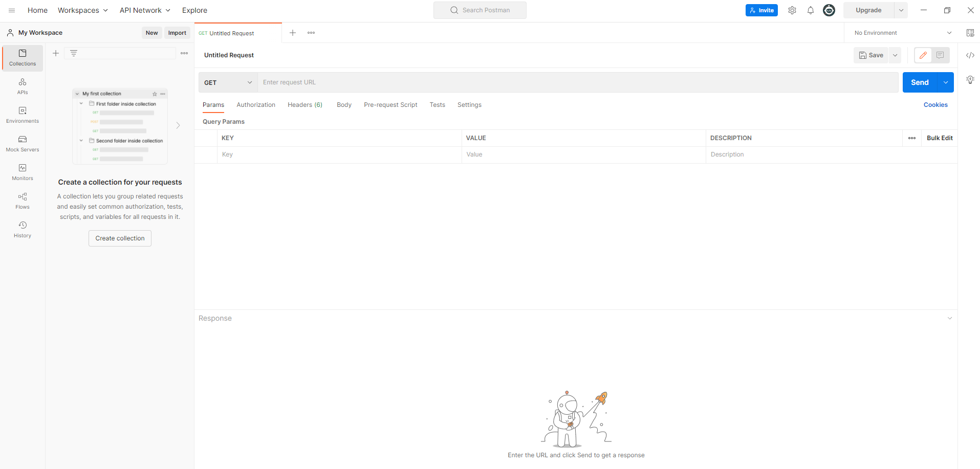Click the Untitled Request title text
This screenshot has height=469, width=980.
pyautogui.click(x=229, y=55)
